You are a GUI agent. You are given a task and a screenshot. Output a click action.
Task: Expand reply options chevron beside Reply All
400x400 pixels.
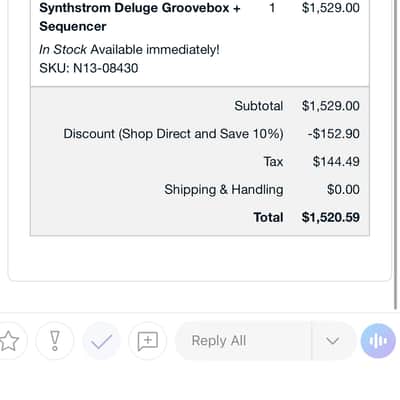pyautogui.click(x=333, y=341)
